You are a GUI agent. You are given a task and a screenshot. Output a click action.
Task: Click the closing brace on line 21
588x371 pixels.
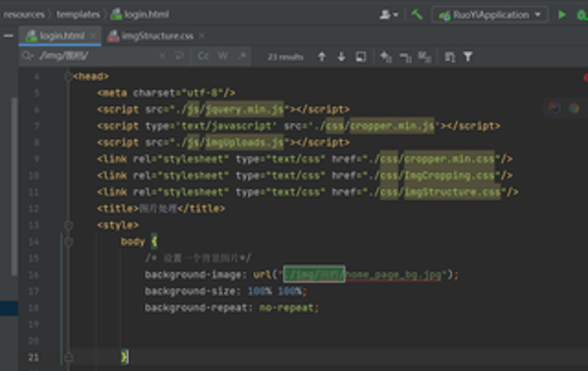(x=125, y=357)
